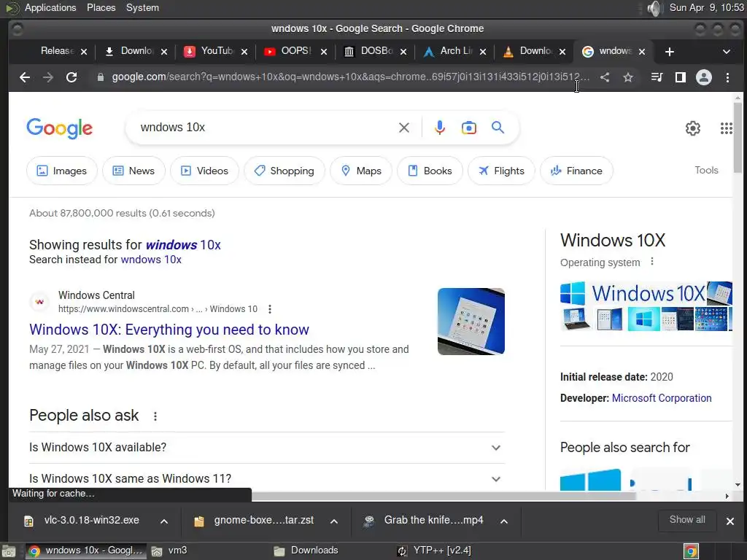Open 'Windows 10X: Everything you need to know'
The width and height of the screenshot is (747, 560).
pyautogui.click(x=169, y=330)
